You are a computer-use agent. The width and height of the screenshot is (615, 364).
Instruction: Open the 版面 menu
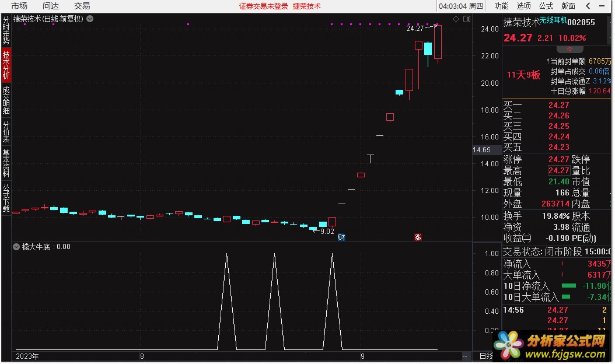click(568, 6)
